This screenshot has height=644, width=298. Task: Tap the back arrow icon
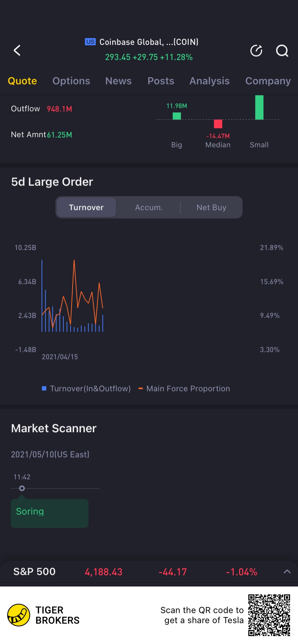click(17, 50)
